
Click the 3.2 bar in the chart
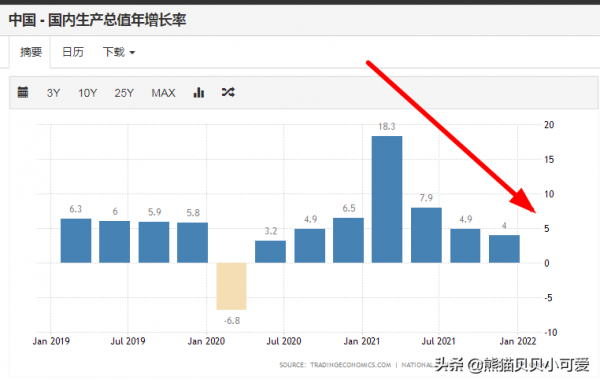[271, 252]
